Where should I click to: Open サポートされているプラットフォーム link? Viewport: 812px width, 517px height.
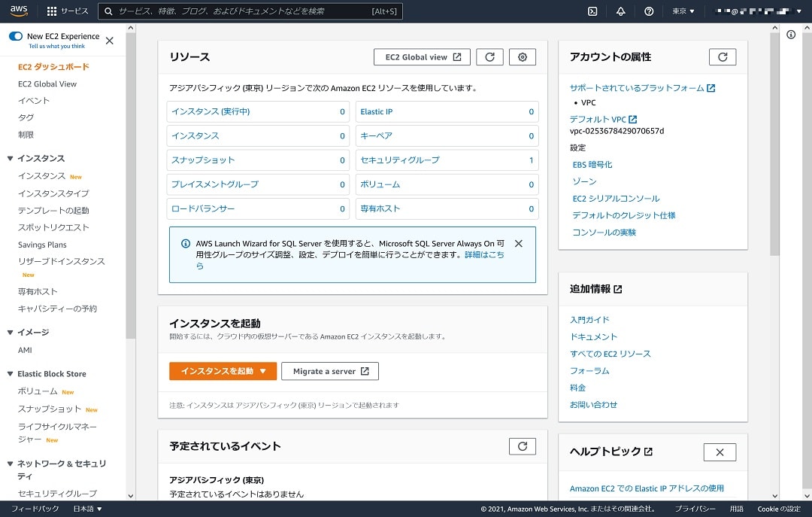point(642,88)
